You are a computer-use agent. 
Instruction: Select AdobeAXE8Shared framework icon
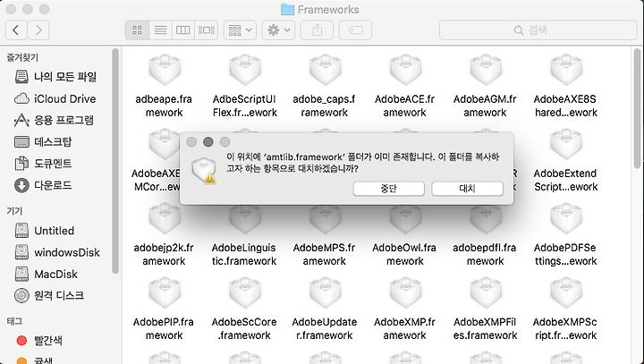pos(566,71)
